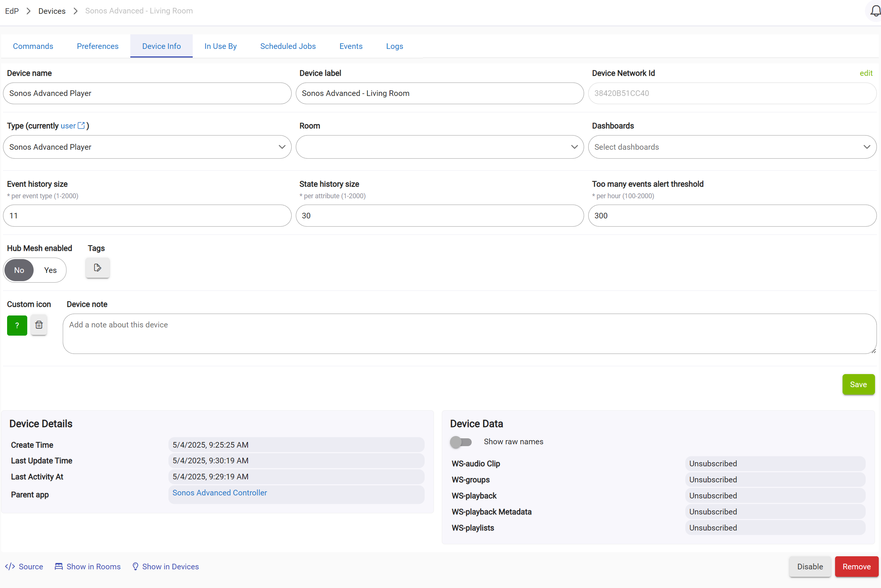Click the Show in Rooms bed icon
This screenshot has width=881, height=588.
(59, 566)
